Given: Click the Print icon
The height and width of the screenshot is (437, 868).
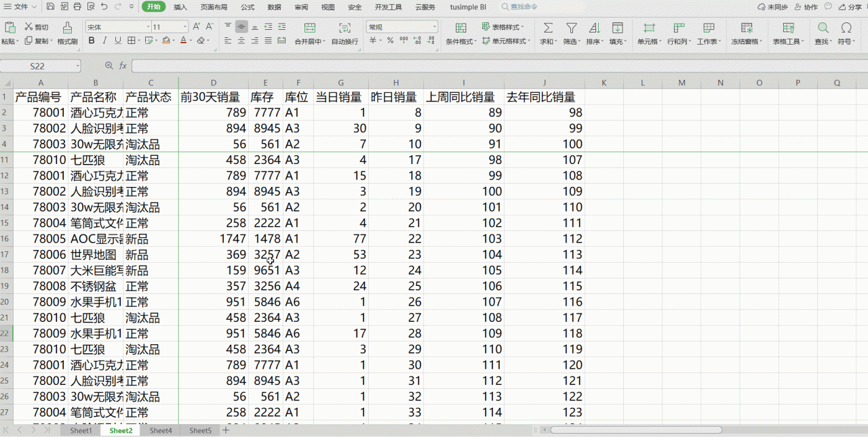Looking at the screenshot, I should [x=77, y=7].
